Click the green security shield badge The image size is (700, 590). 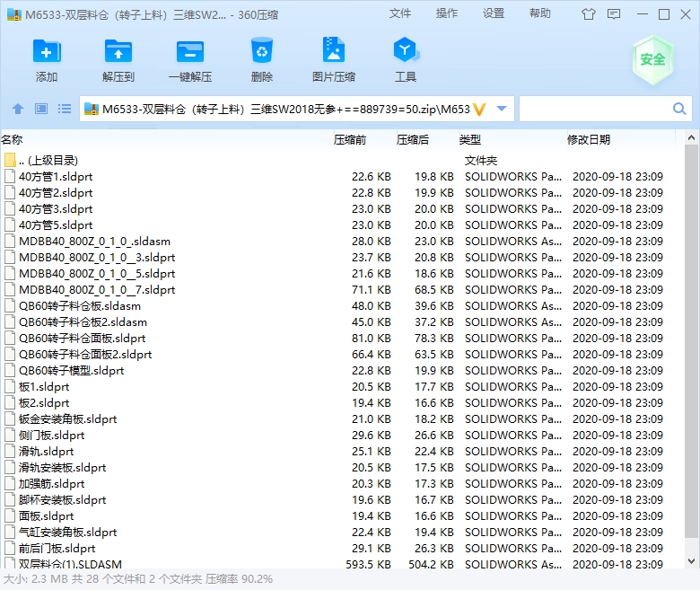tap(652, 60)
